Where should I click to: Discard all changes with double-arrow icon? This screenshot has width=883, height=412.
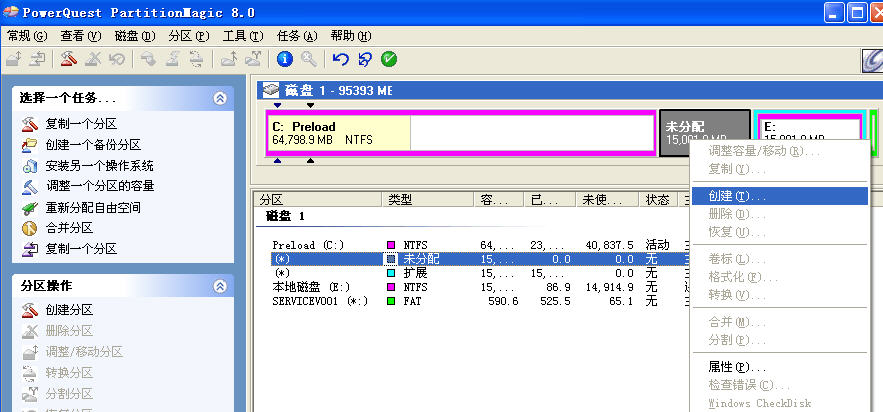(365, 59)
